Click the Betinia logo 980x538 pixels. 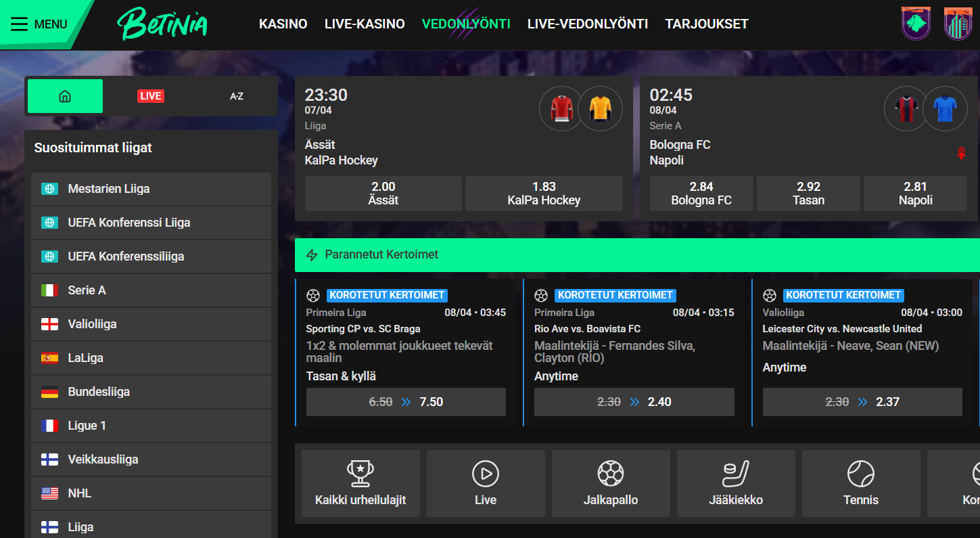pyautogui.click(x=162, y=24)
